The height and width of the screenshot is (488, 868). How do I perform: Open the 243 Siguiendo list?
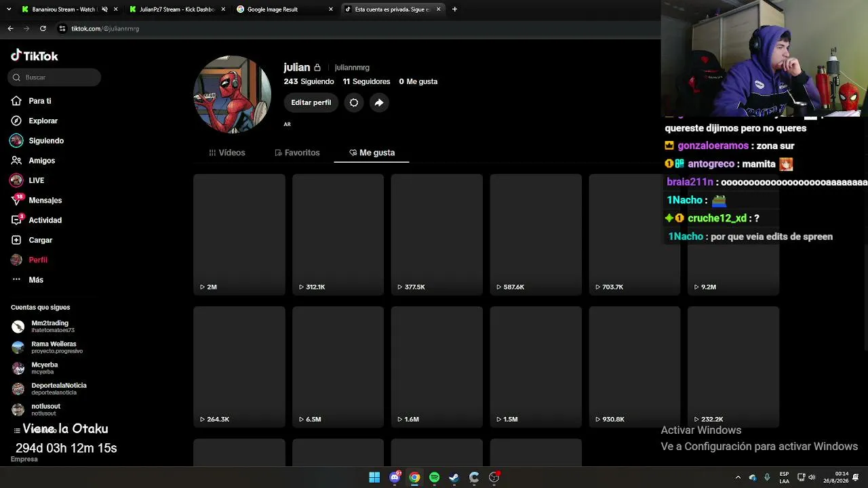(309, 81)
